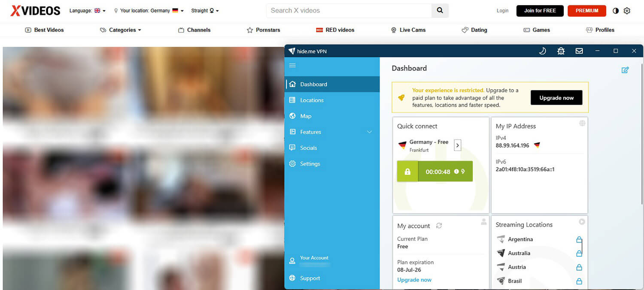Screen dimensions: 644x290
Task: Toggle dark mode moon icon in hide.me title bar
Action: pyautogui.click(x=543, y=51)
